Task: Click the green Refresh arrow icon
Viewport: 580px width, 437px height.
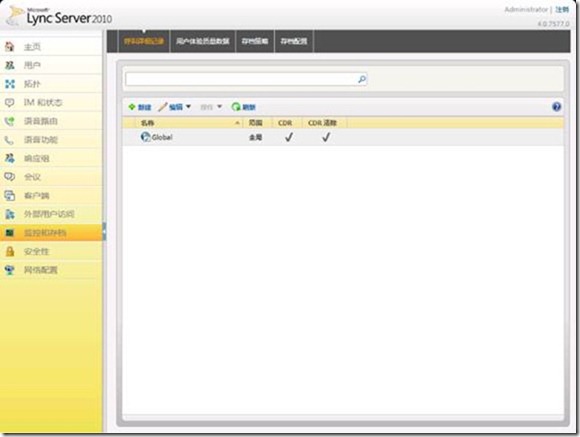Action: [236, 107]
